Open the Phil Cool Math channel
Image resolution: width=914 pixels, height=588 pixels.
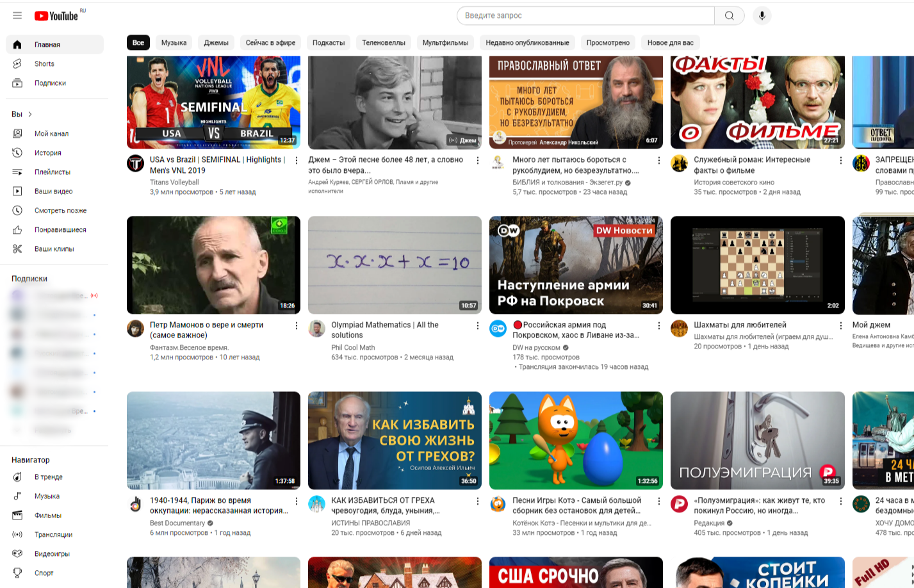[x=352, y=346]
